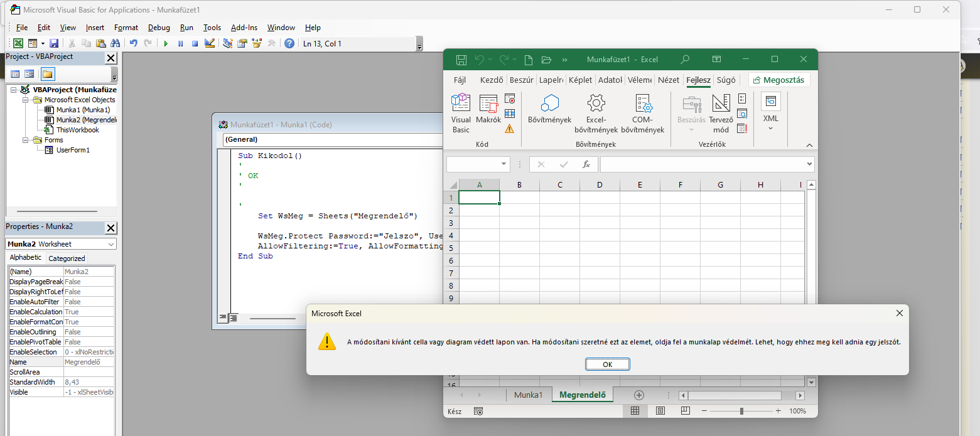Click the macro security warning triangle icon
980x436 pixels.
tap(510, 128)
